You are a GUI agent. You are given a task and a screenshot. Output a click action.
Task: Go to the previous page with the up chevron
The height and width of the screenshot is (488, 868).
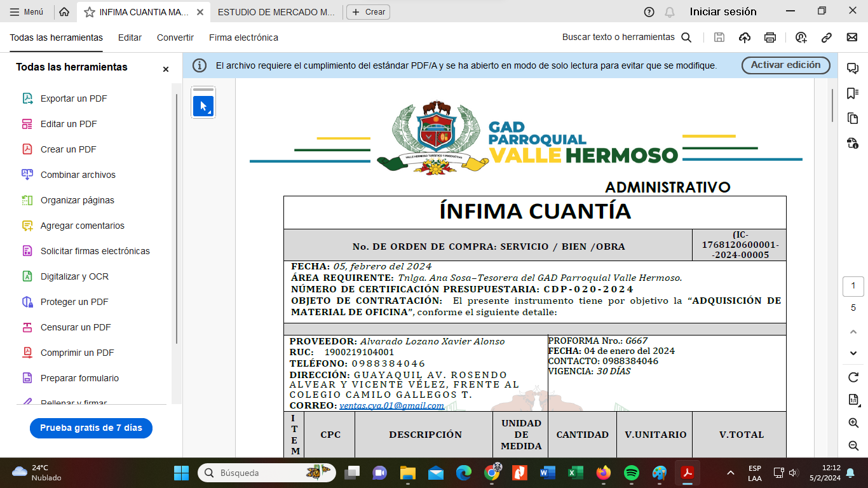[853, 332]
